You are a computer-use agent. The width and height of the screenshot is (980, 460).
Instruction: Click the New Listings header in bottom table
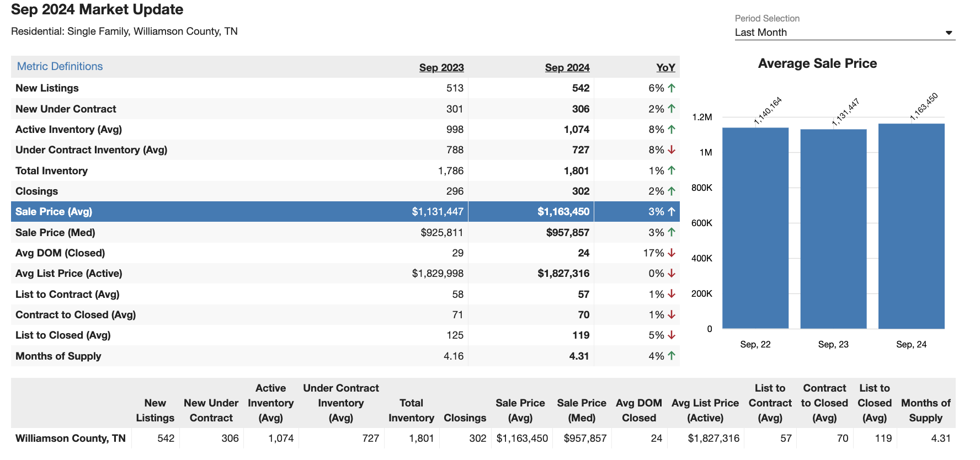155,410
